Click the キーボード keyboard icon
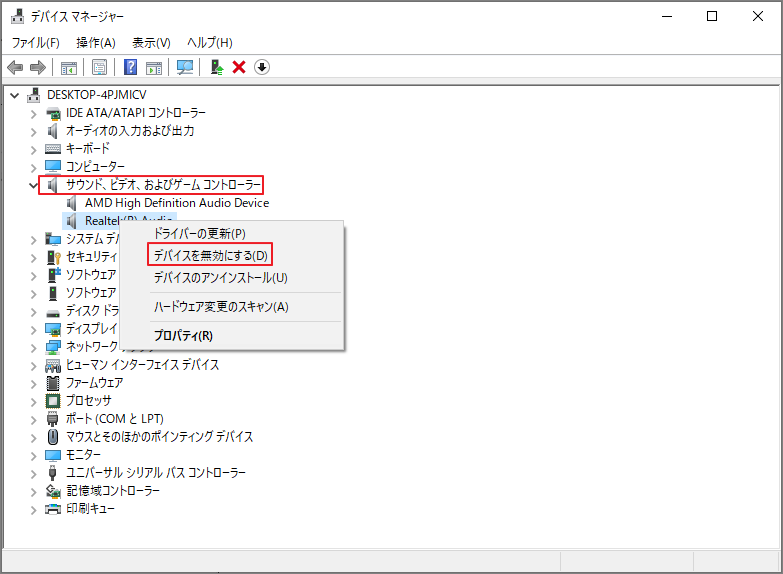The image size is (783, 574). 53,149
